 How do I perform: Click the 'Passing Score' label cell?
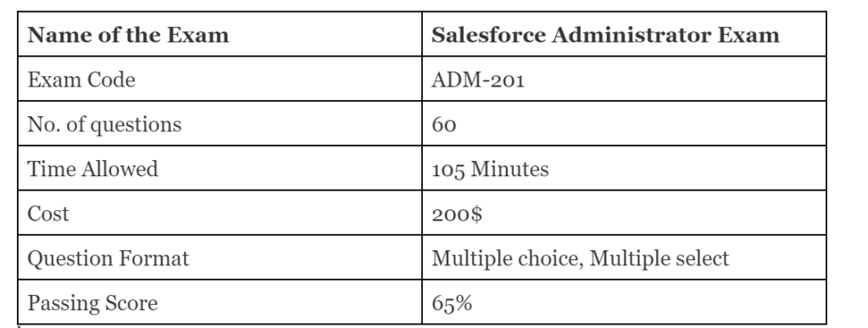[x=220, y=302]
